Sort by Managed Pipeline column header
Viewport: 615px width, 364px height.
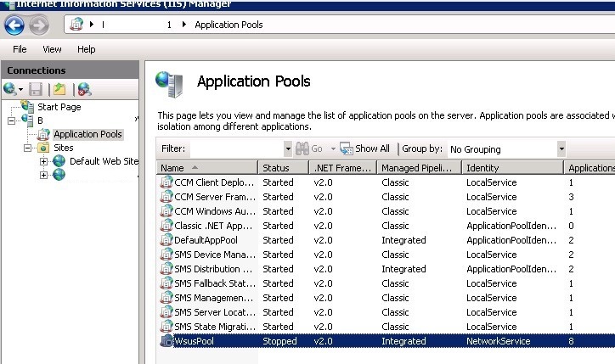coord(420,168)
